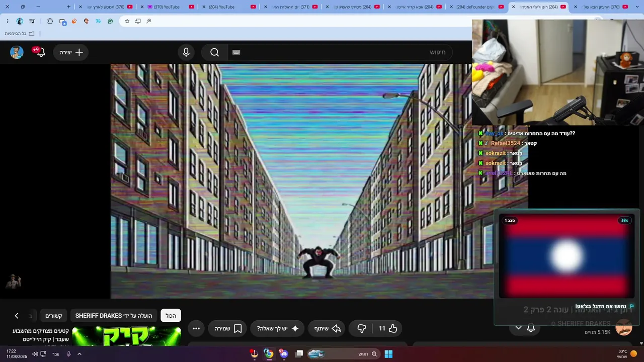Screen dimensions: 644x362
Task: Switch to the '(370) YouTube' tab
Action: (166, 7)
